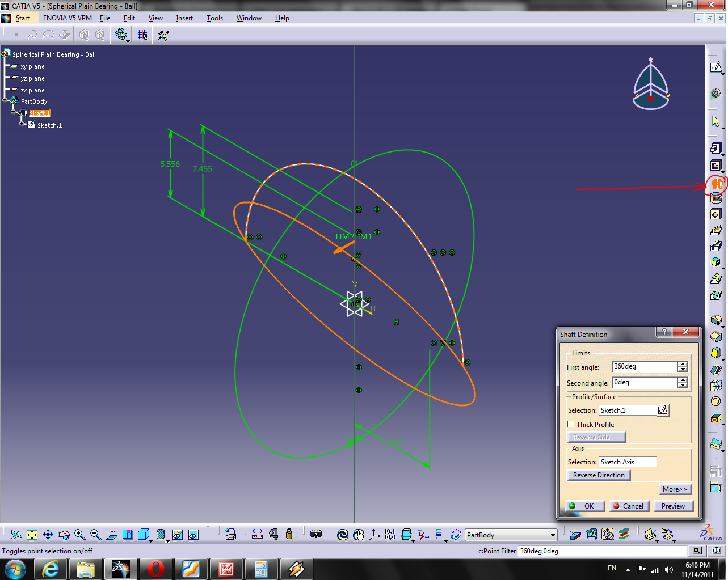
Task: Click the Capture camera icon
Action: coord(316,534)
